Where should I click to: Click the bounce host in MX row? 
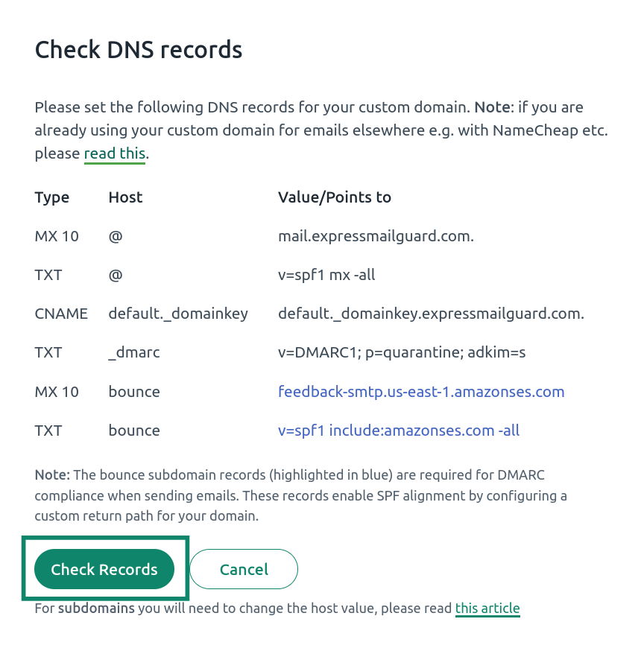133,392
